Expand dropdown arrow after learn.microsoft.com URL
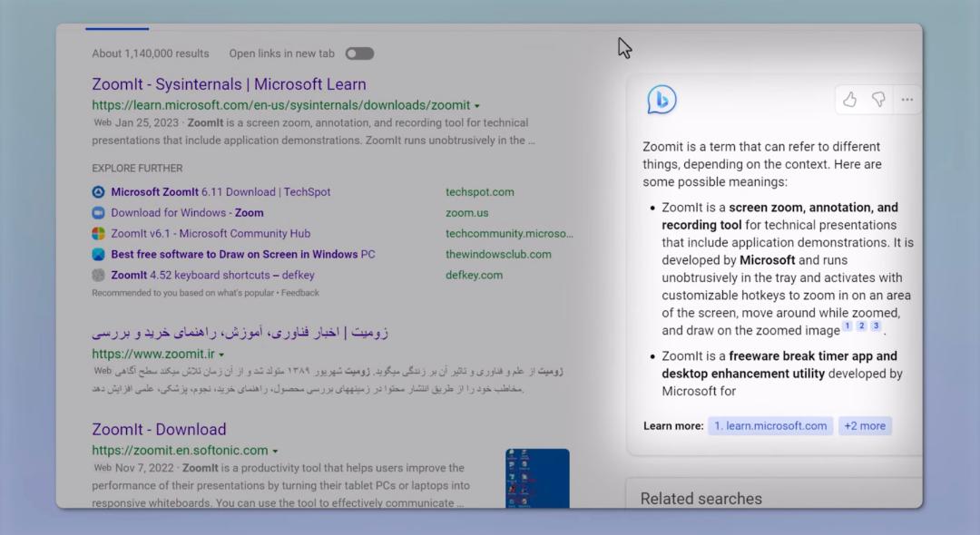The height and width of the screenshot is (535, 980). (x=477, y=106)
